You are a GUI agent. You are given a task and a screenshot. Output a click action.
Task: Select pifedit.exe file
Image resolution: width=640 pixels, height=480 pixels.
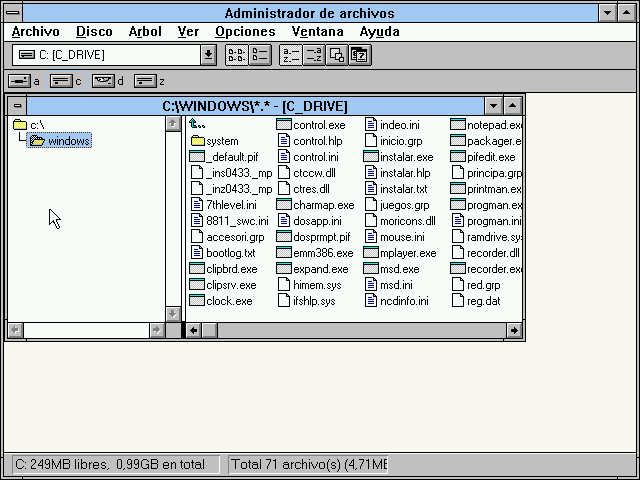coord(483,157)
